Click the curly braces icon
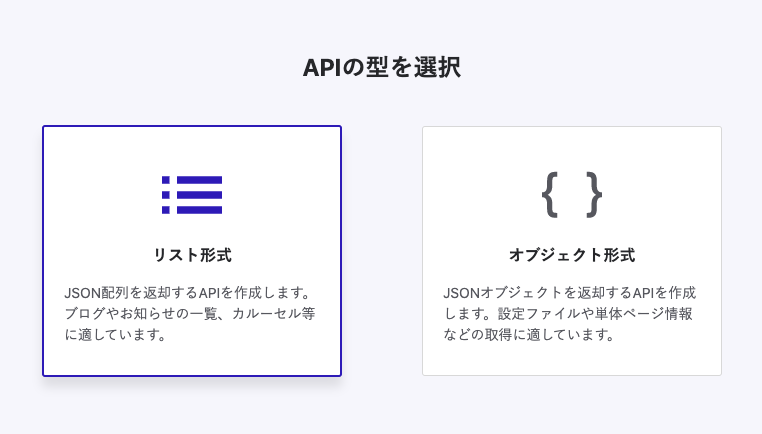Screen dimensions: 762x434 pyautogui.click(x=571, y=194)
